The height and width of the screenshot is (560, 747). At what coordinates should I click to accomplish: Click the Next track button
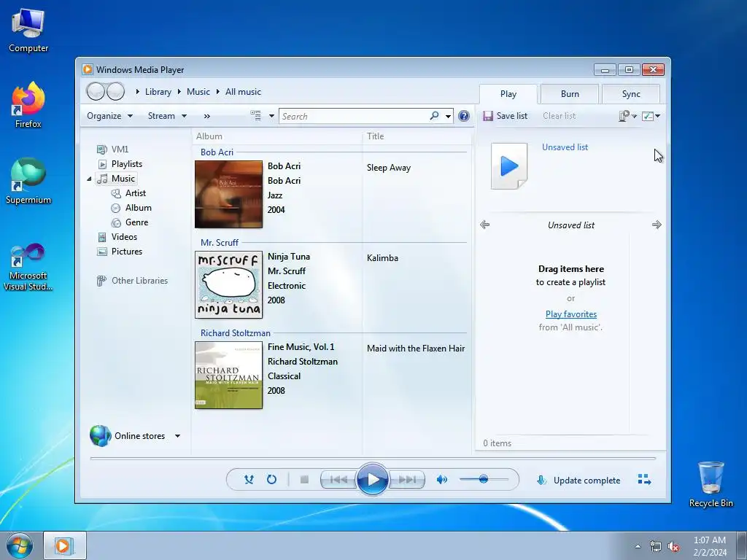pos(407,480)
